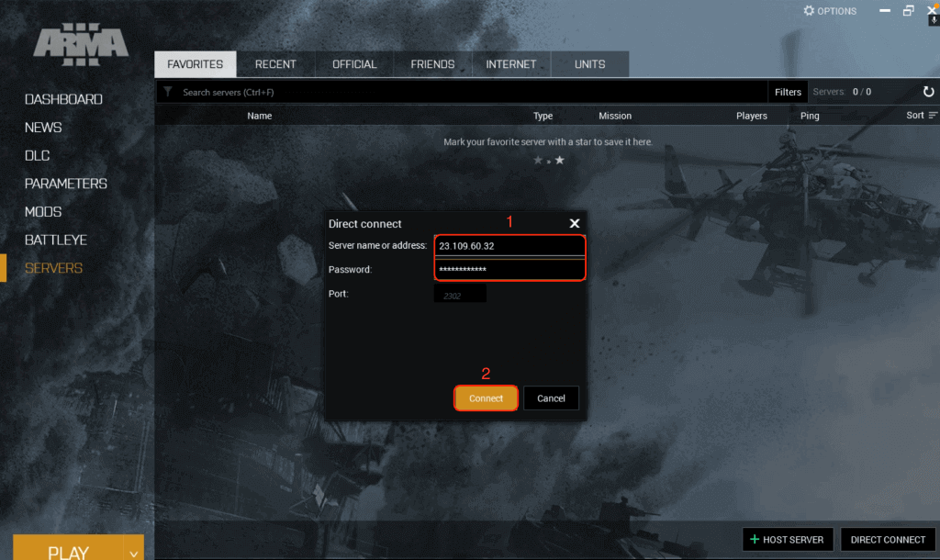The image size is (940, 560).
Task: Sort servers by Ping column
Action: coord(810,116)
